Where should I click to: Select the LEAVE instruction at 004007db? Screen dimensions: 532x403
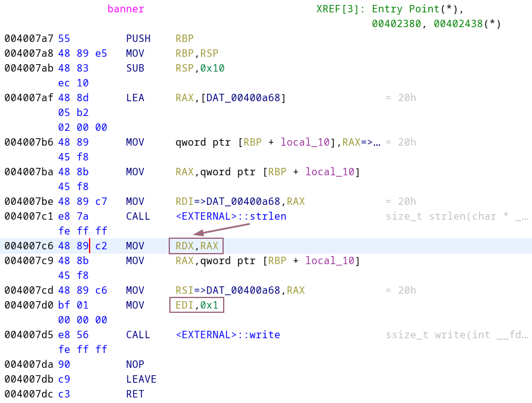(x=141, y=380)
